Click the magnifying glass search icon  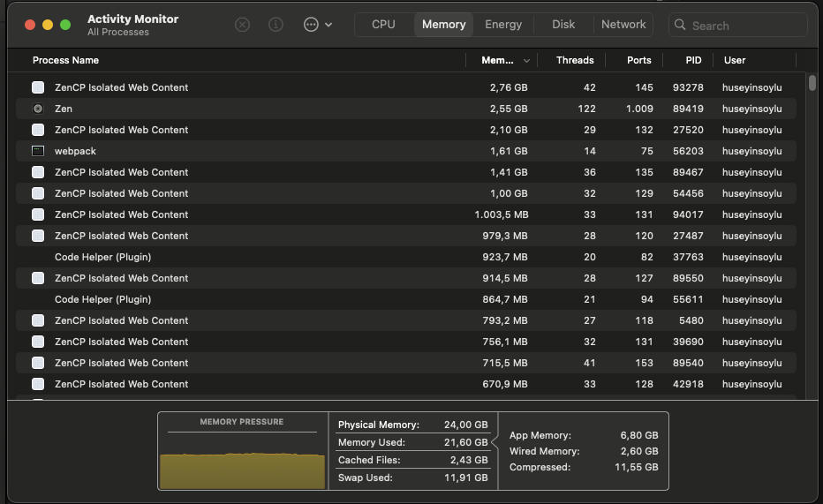click(x=680, y=25)
